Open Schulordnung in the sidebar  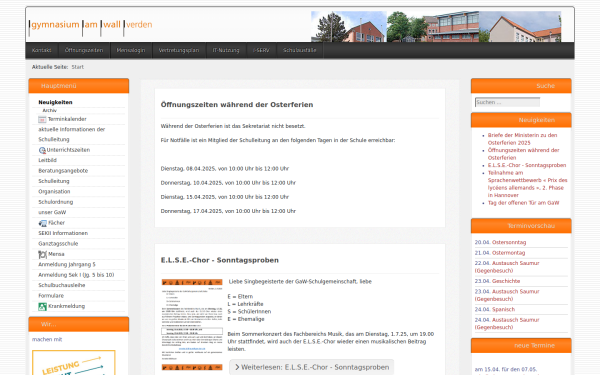[55, 202]
